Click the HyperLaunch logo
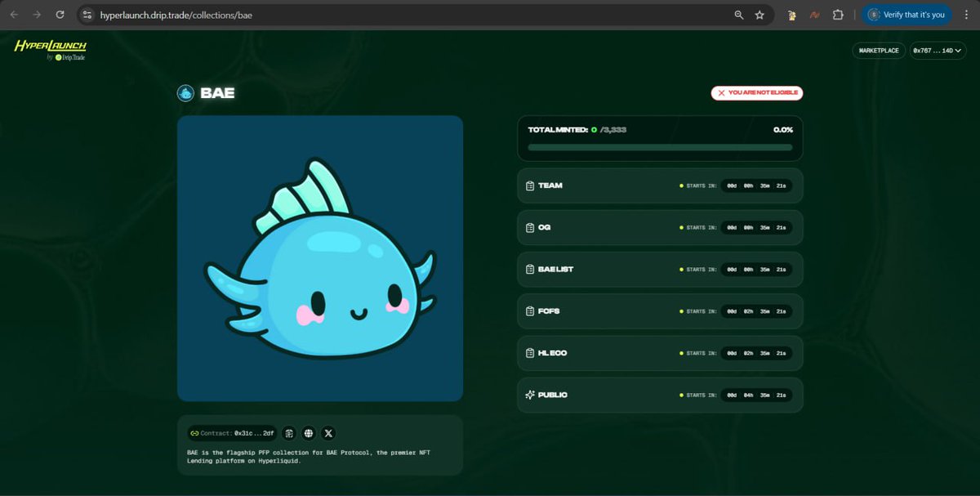 tap(51, 46)
